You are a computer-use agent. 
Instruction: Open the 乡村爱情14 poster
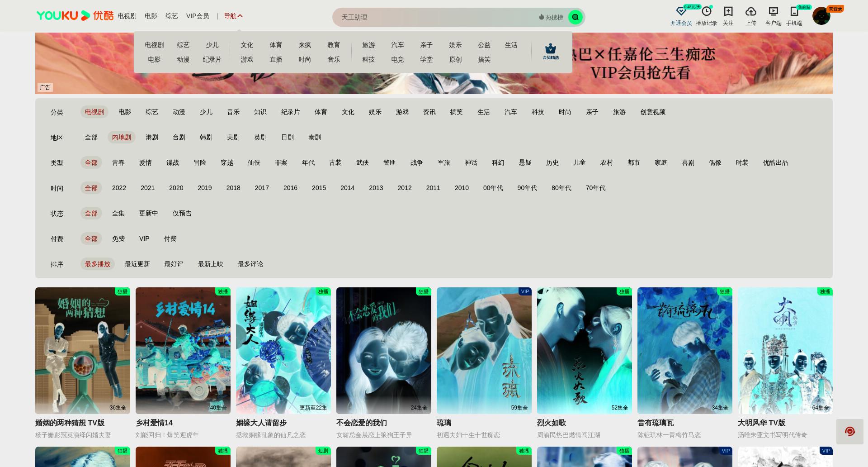(183, 351)
